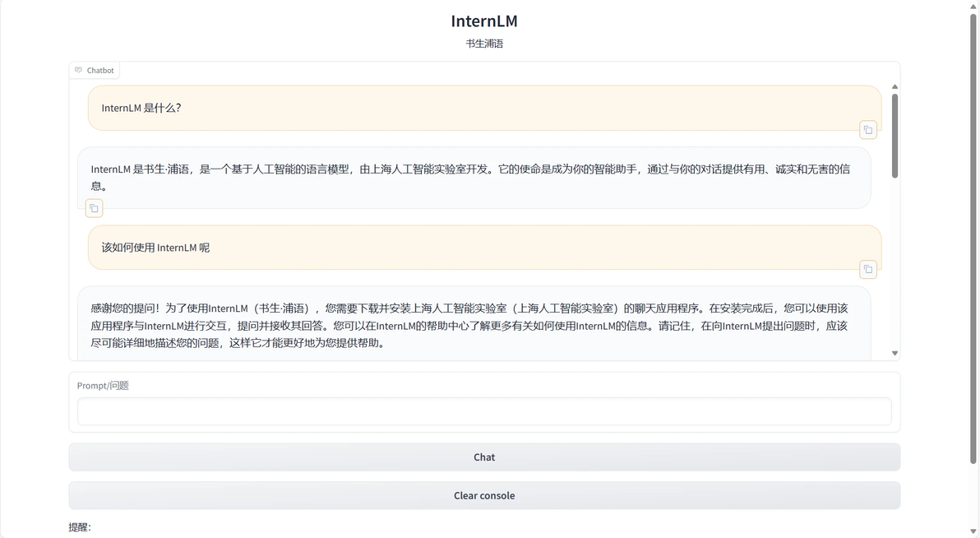Click the page scrollbar down arrow

(973, 531)
